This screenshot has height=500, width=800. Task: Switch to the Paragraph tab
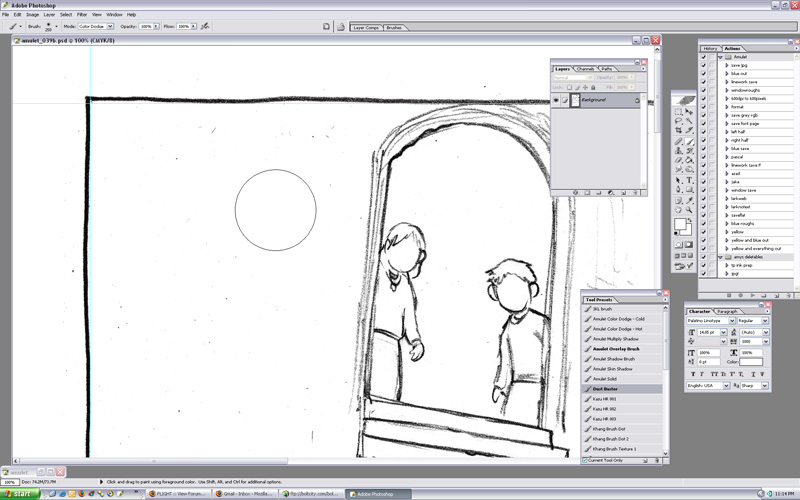[x=727, y=311]
